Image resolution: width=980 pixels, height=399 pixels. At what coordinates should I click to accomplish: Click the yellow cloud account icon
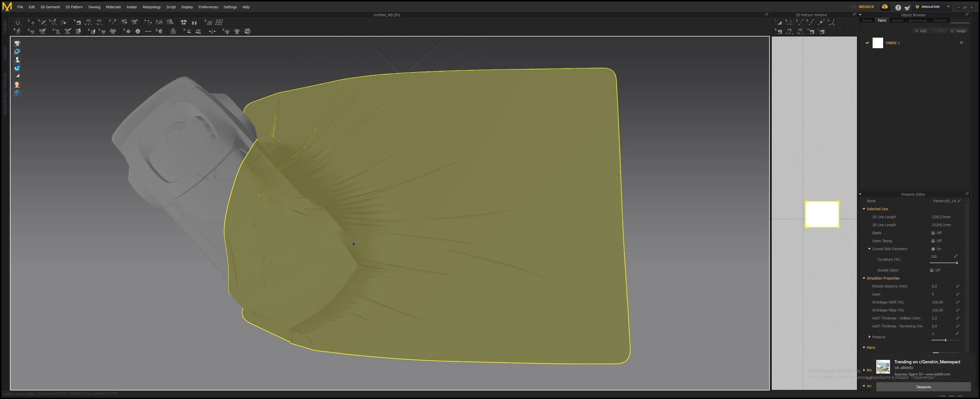[x=885, y=7]
